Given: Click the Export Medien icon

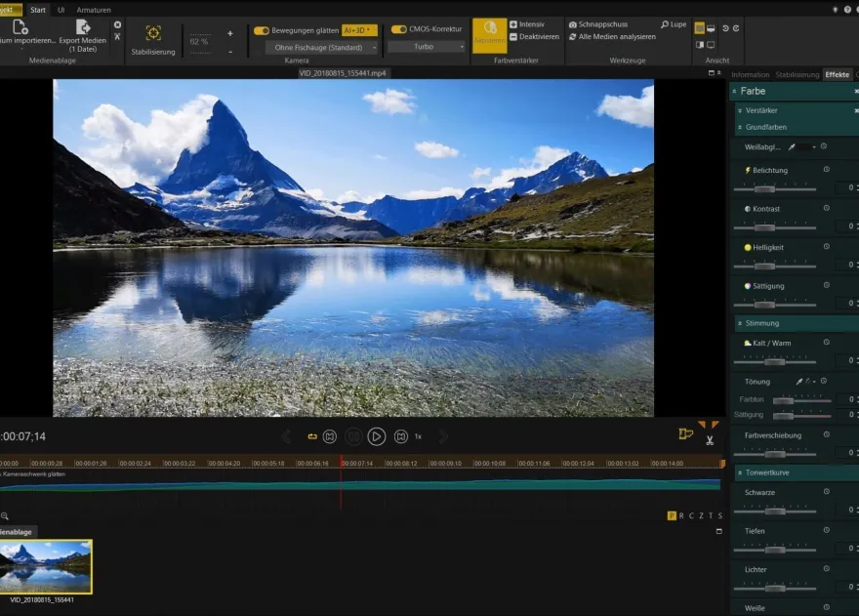Looking at the screenshot, I should [x=83, y=27].
